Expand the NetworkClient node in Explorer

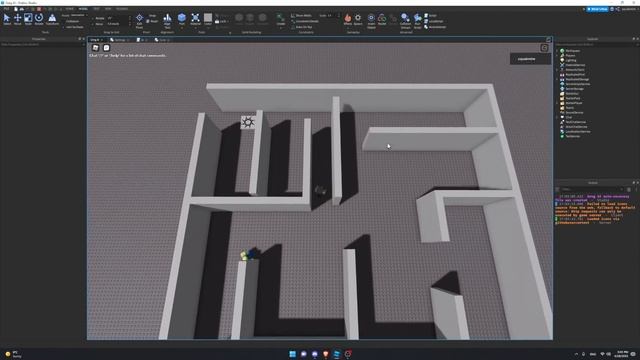[558, 70]
